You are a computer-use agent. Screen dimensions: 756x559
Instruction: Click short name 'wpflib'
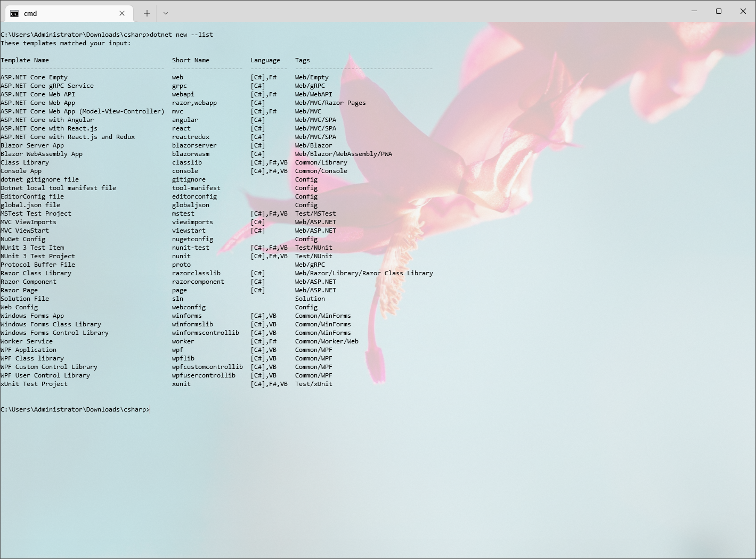tap(183, 358)
